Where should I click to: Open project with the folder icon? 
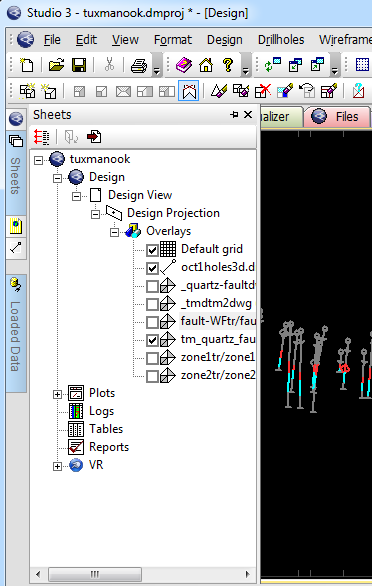click(x=56, y=65)
